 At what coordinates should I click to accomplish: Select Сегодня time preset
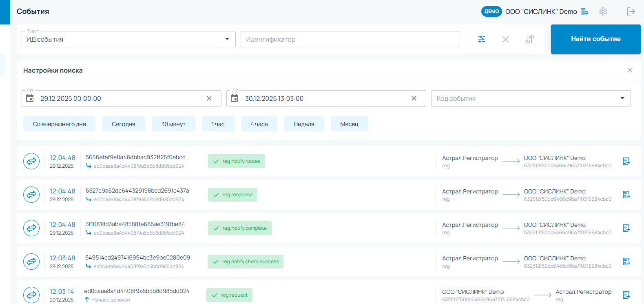point(124,124)
